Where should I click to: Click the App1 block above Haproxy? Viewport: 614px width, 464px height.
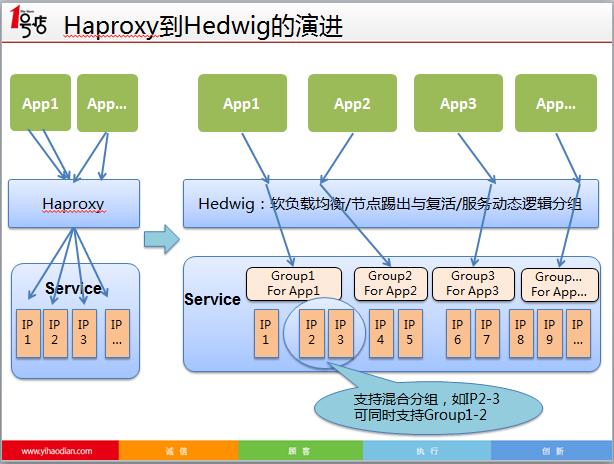click(40, 103)
